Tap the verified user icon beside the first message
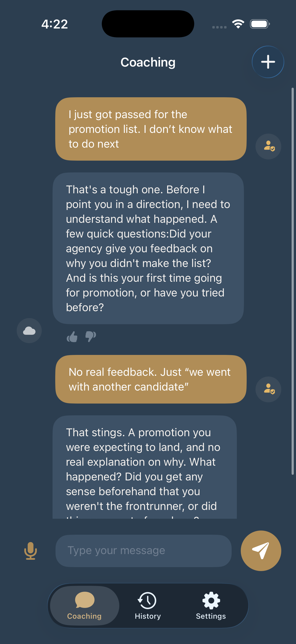The height and width of the screenshot is (644, 296). (x=268, y=146)
